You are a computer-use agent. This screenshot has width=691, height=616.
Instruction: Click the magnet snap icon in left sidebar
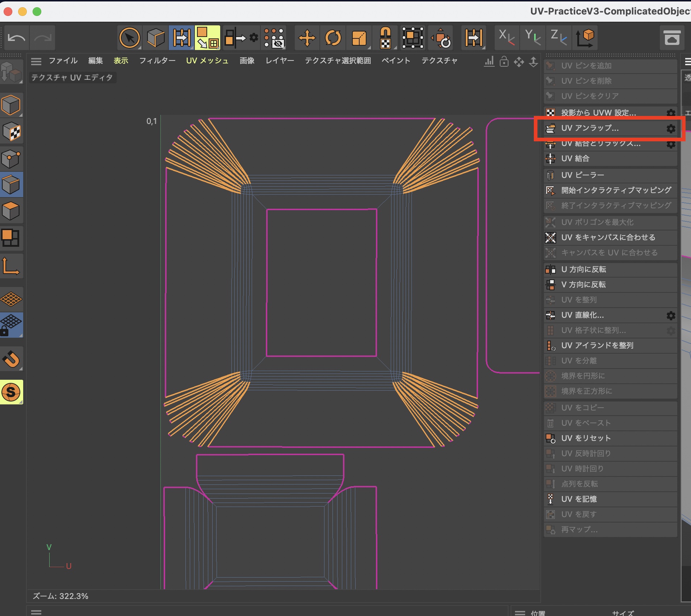pyautogui.click(x=11, y=359)
